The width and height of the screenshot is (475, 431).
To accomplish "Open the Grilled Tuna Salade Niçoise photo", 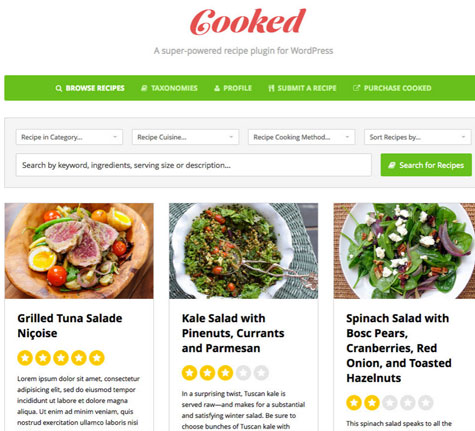I will (x=79, y=251).
